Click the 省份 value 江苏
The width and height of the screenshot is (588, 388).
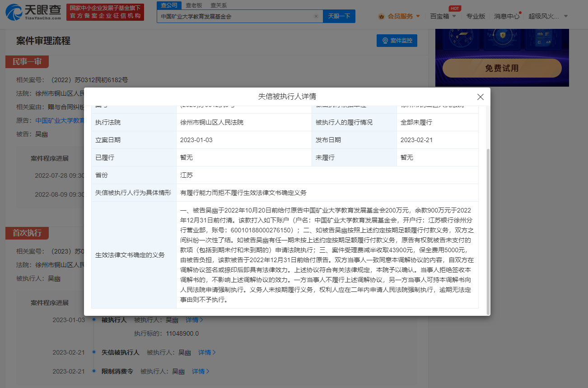coord(187,175)
